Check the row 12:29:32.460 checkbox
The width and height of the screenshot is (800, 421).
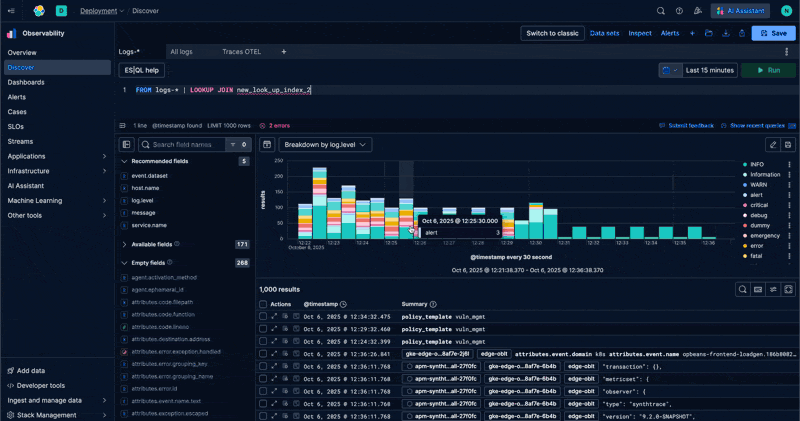[x=263, y=329]
